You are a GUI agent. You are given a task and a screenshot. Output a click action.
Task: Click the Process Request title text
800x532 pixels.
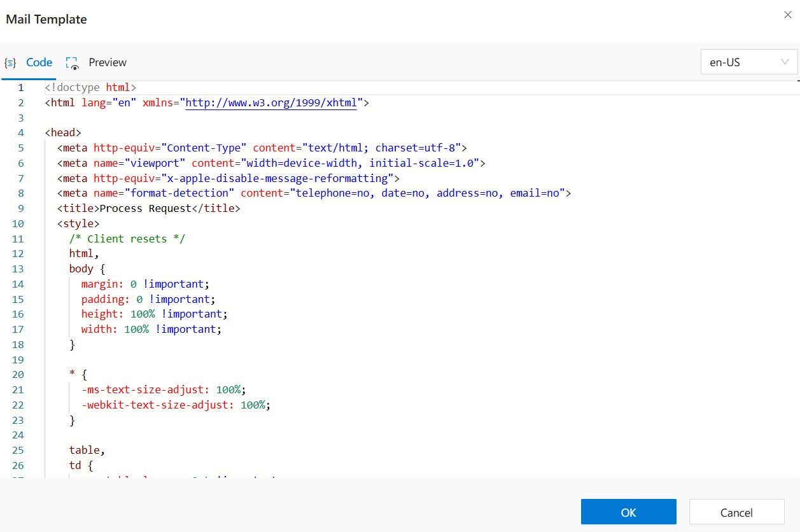[146, 208]
